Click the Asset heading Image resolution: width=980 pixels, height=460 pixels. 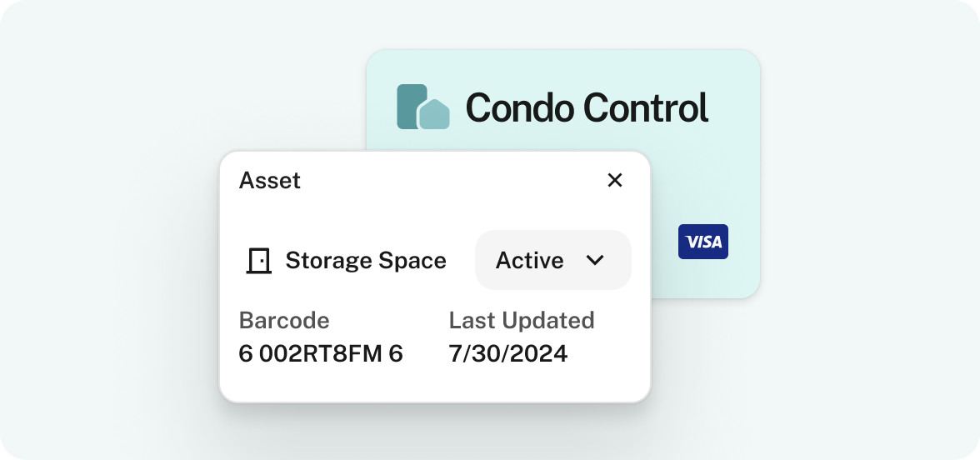click(x=269, y=180)
